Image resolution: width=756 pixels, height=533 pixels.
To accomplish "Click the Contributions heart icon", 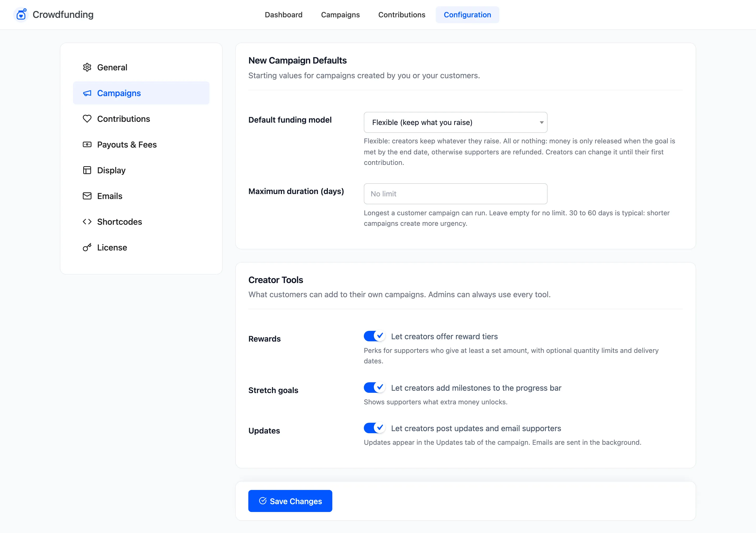I will click(87, 119).
